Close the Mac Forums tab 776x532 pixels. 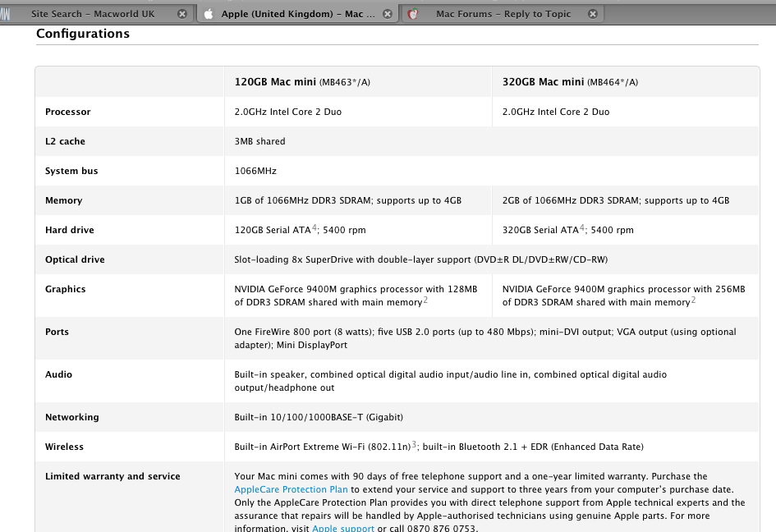pos(592,14)
